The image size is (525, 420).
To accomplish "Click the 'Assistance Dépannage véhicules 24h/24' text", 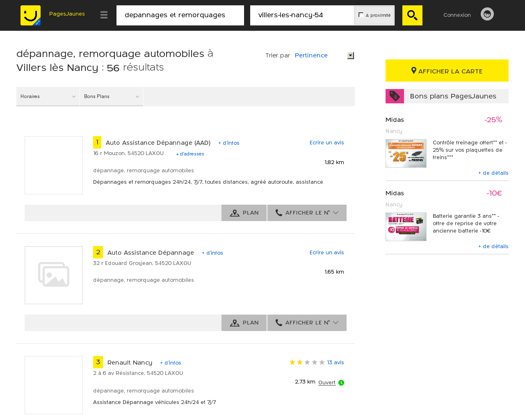I will click(x=155, y=402).
